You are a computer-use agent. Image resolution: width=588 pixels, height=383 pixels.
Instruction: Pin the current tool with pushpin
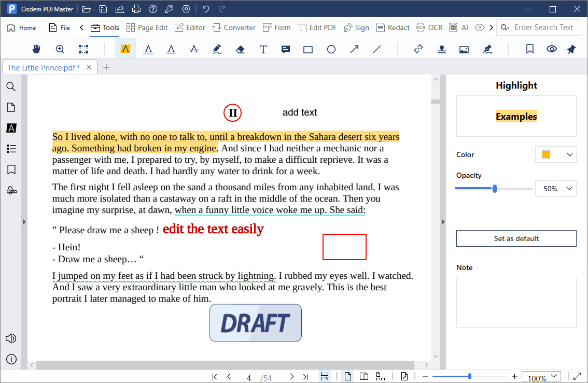click(x=571, y=49)
